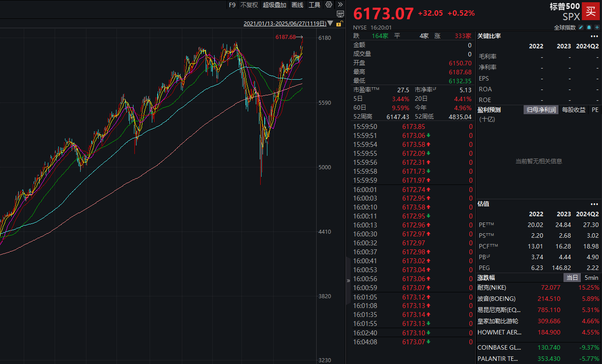Open the date range dropdown triangle
Viewport: 602px width, 364px height.
(x=330, y=23)
